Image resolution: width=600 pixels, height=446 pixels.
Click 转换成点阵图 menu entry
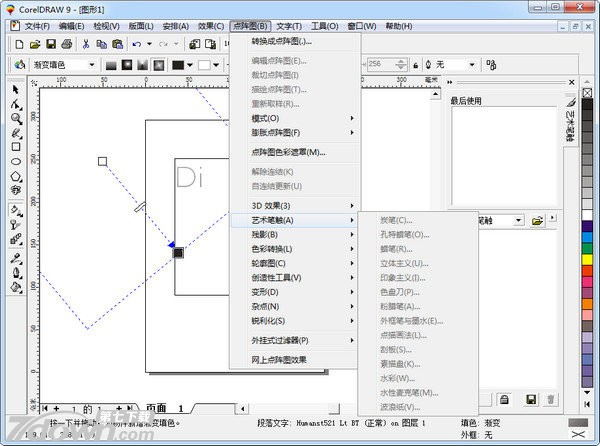[x=280, y=42]
